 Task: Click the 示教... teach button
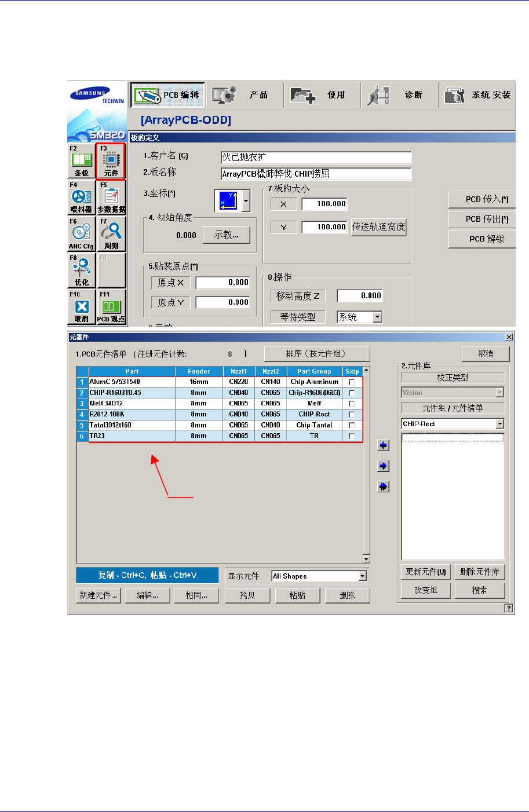pos(227,235)
